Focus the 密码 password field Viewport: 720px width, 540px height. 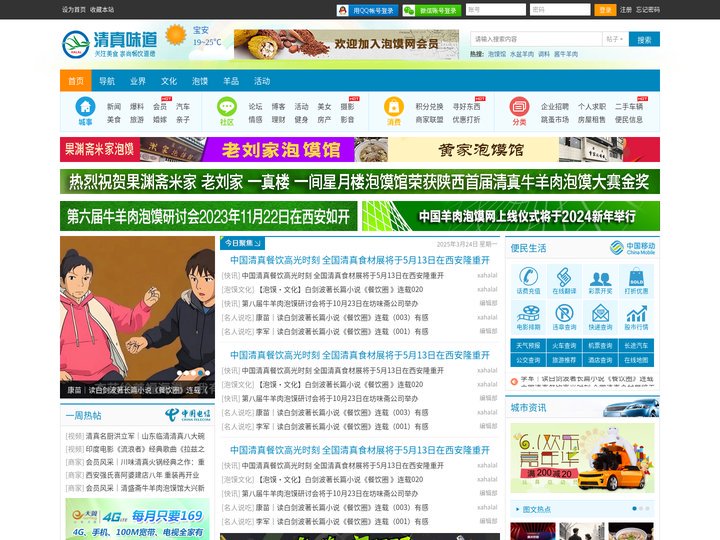click(560, 10)
